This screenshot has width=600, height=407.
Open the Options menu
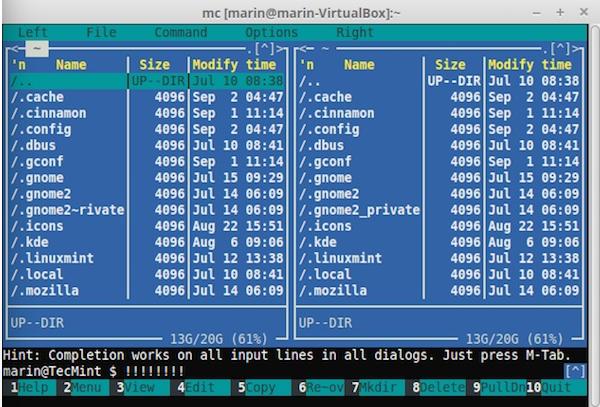pyautogui.click(x=271, y=32)
